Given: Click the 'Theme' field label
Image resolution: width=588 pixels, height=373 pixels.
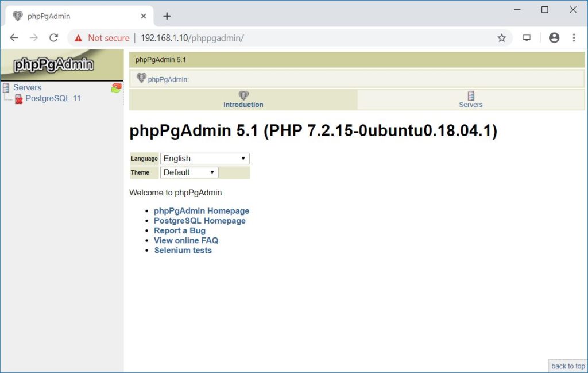Looking at the screenshot, I should click(x=140, y=172).
